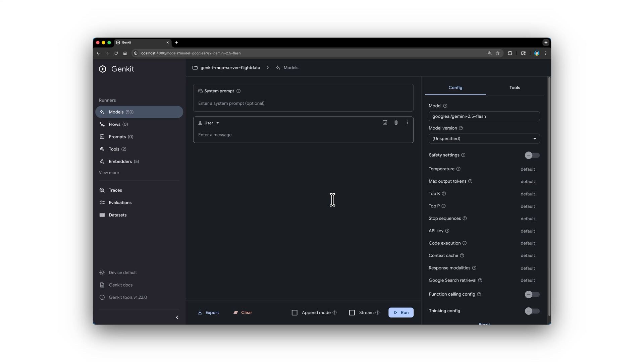The width and height of the screenshot is (644, 362).
Task: Check the Append mode checkbox
Action: tap(294, 313)
